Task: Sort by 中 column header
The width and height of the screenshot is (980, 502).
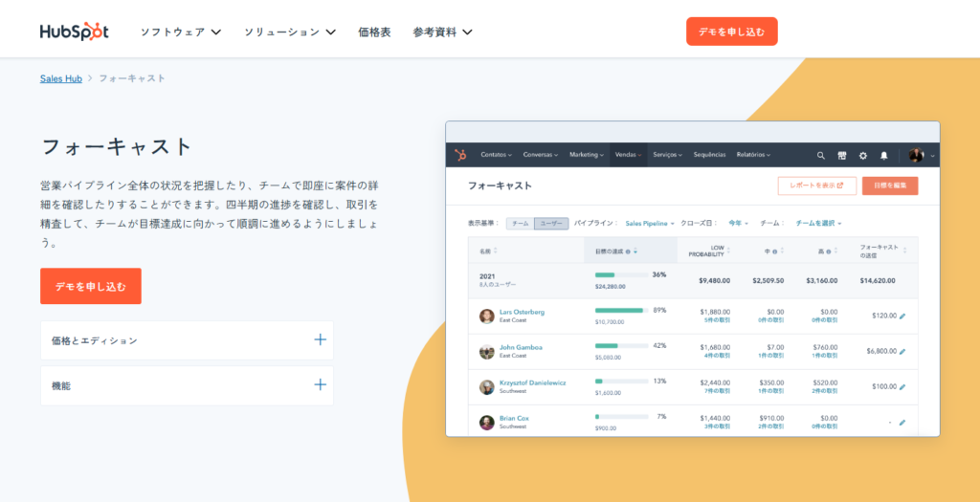Action: coord(773,251)
